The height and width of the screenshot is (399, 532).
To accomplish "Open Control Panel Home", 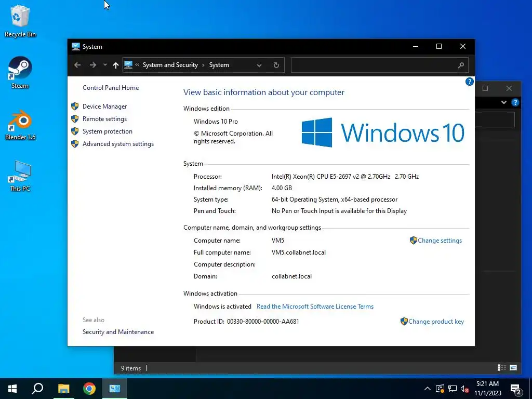I will pos(111,87).
